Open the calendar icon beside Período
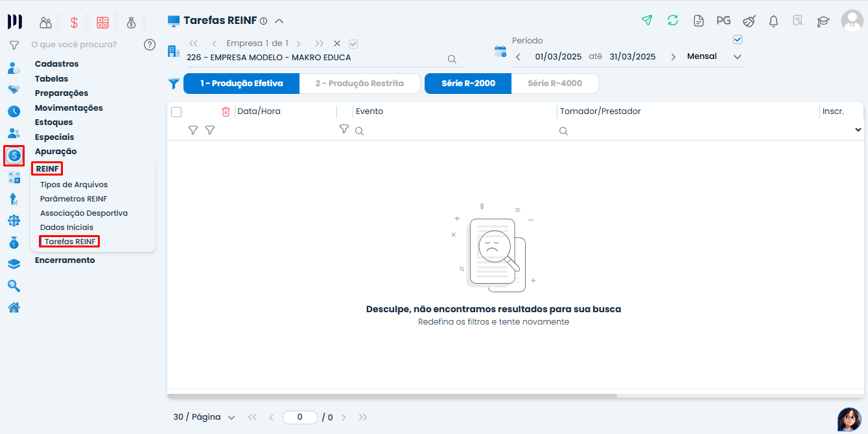Image resolution: width=868 pixels, height=434 pixels. [500, 51]
